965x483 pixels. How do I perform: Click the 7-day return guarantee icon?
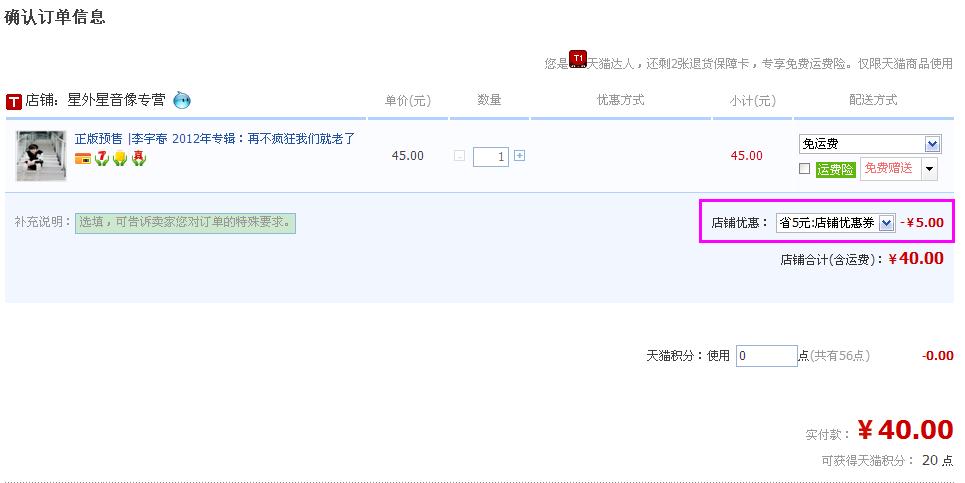[102, 158]
